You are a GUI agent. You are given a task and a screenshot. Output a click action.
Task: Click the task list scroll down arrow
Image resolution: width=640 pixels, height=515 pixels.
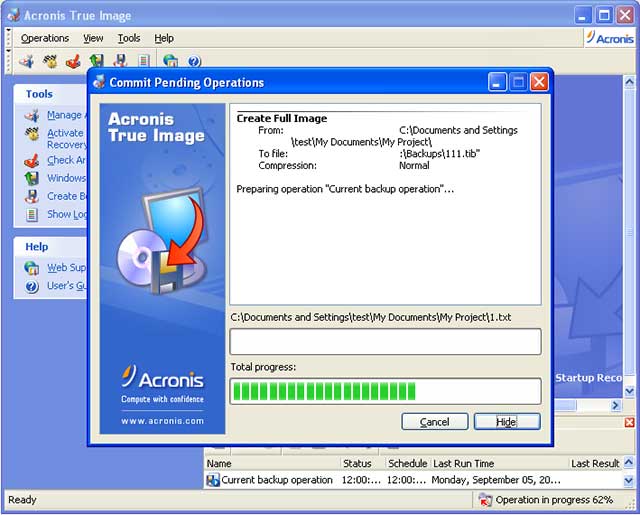629,481
